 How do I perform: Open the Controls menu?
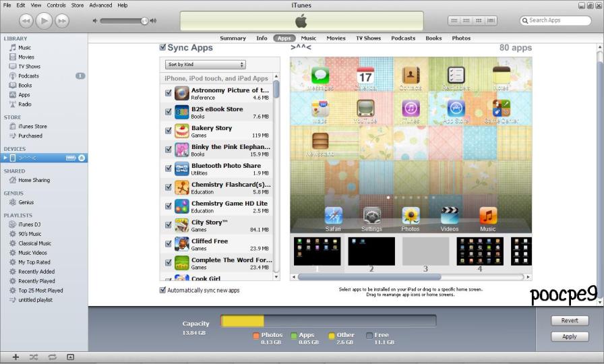pos(56,5)
